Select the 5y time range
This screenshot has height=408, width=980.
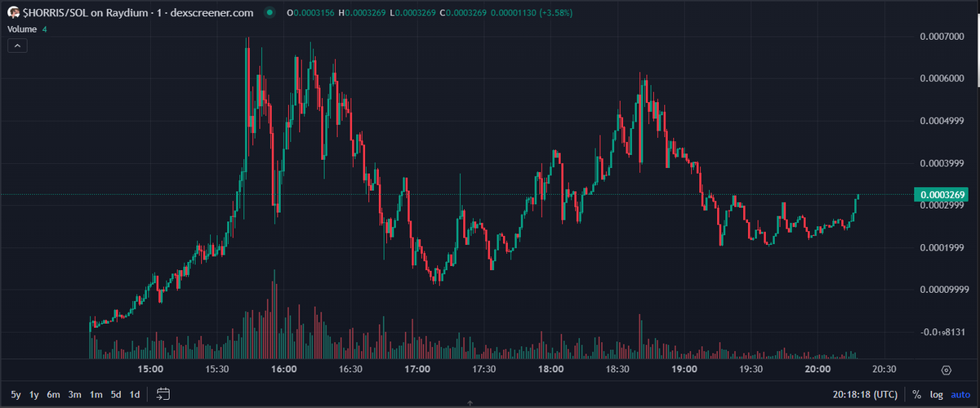tap(16, 394)
